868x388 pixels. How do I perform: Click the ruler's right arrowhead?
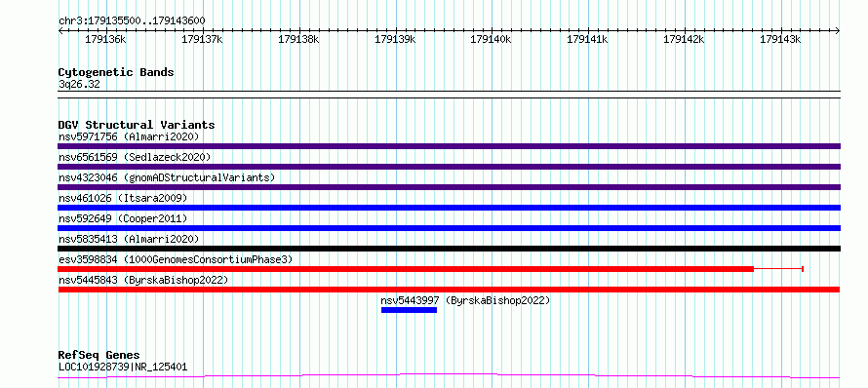[838, 31]
